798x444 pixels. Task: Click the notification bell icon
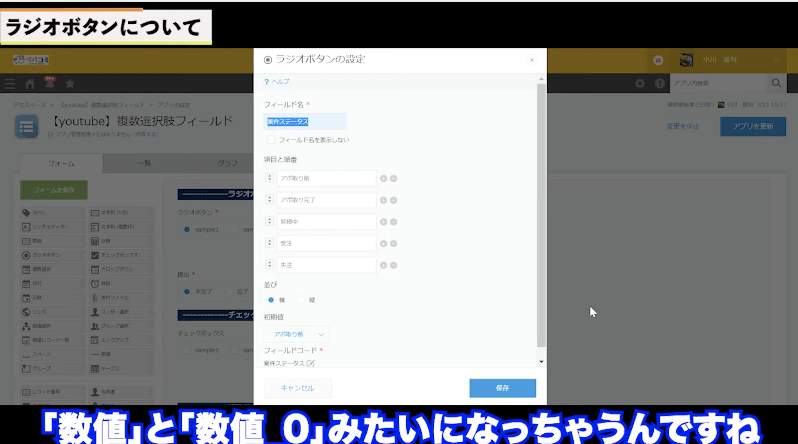49,83
